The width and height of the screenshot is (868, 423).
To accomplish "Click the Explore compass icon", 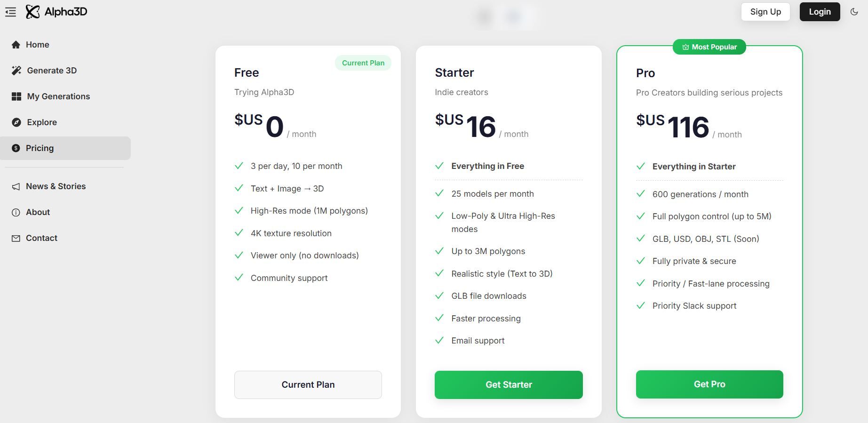I will [16, 122].
